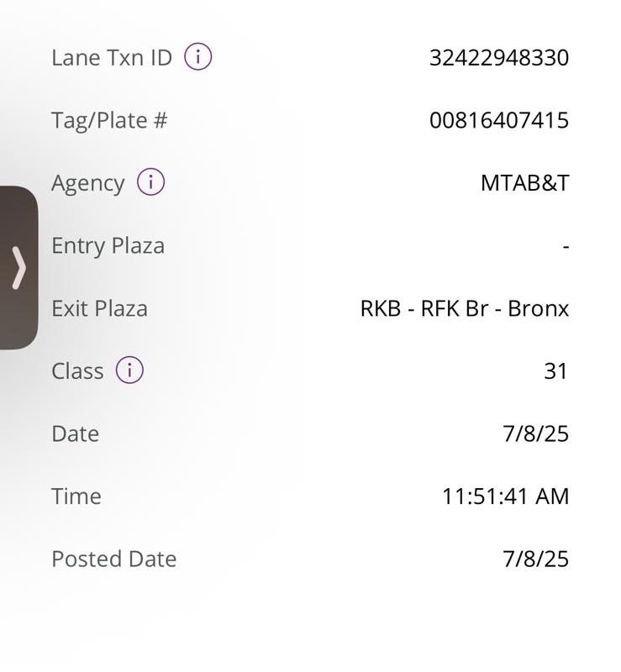621x672 pixels.
Task: Select the Class label text
Action: point(77,371)
